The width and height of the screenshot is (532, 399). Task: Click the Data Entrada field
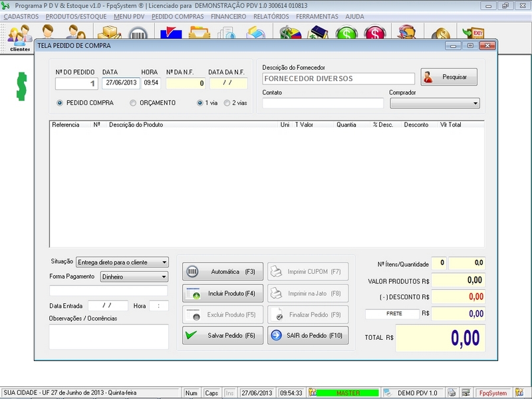(x=108, y=306)
